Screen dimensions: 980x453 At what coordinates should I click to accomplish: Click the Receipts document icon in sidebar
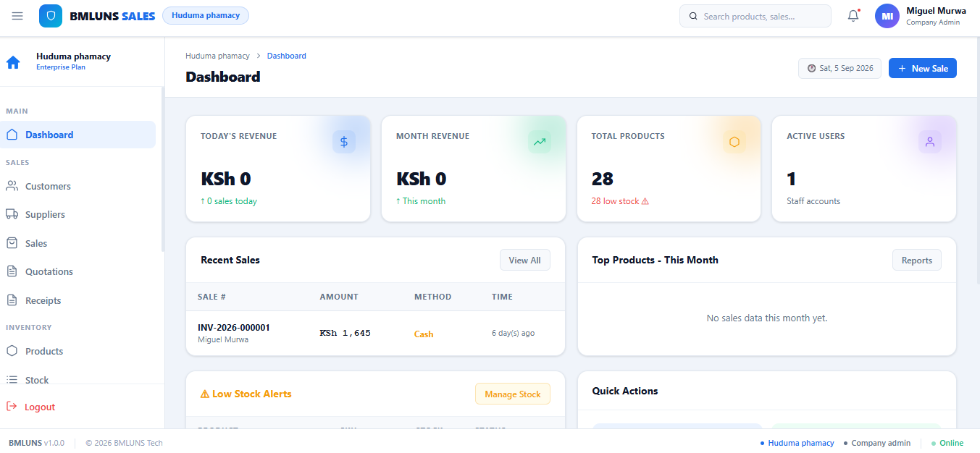pyautogui.click(x=12, y=300)
